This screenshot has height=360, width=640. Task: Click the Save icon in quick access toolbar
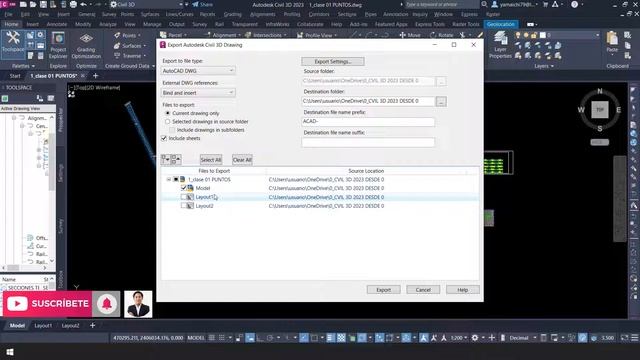pos(43,4)
